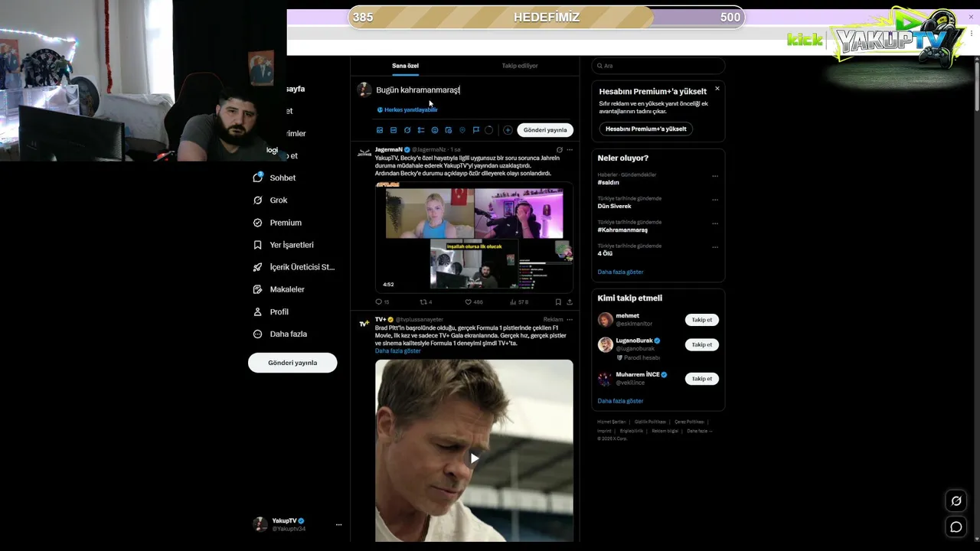Click the Ara search field
This screenshot has width=980, height=551.
(658, 66)
